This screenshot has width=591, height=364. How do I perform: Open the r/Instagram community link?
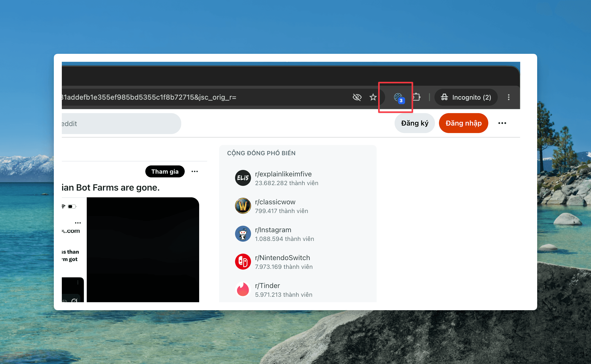pyautogui.click(x=273, y=230)
